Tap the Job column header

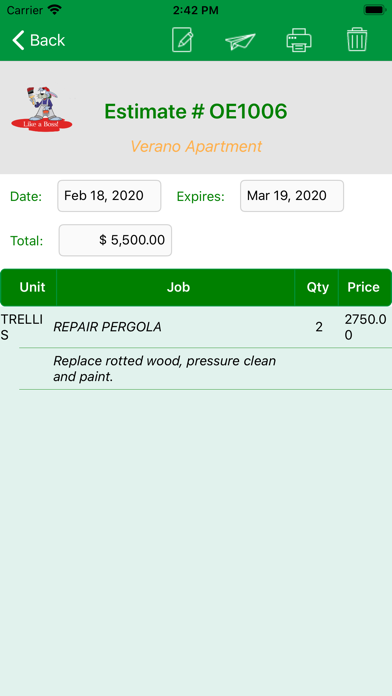(178, 287)
